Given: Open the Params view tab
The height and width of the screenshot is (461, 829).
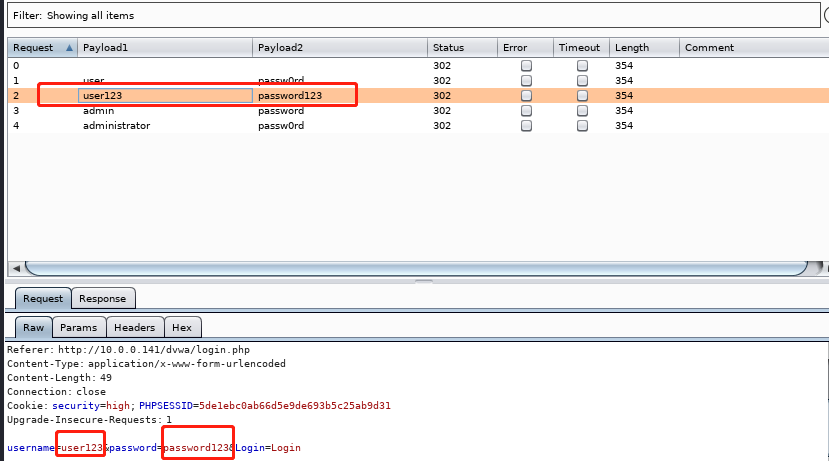Looking at the screenshot, I should click(x=78, y=328).
